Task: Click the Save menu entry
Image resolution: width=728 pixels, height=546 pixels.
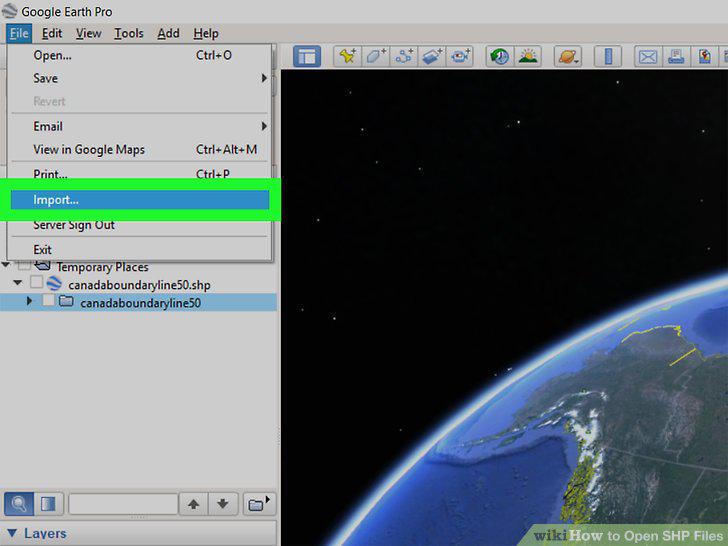Action: tap(140, 78)
